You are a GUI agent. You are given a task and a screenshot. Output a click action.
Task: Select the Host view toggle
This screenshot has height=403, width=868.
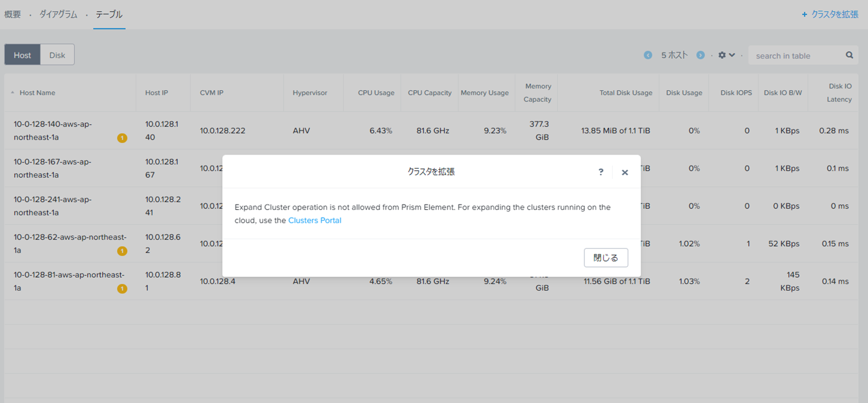pos(22,55)
